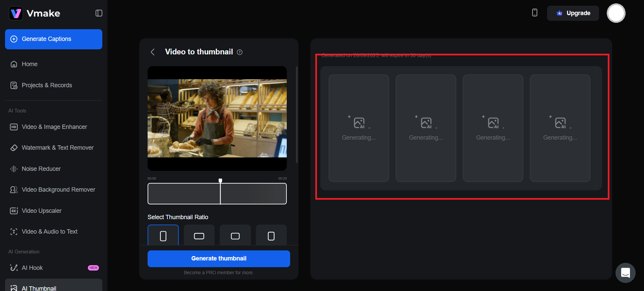Open Noise Reducer from sidebar

point(41,169)
